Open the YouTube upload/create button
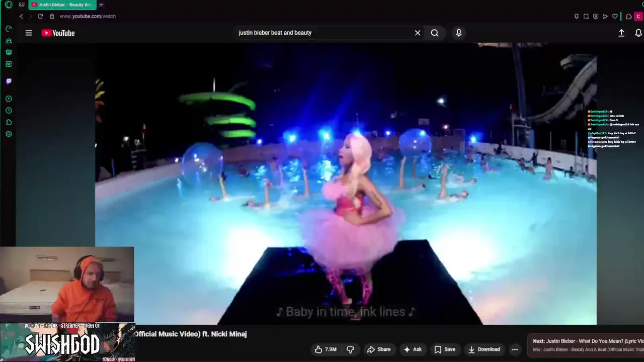 (x=621, y=33)
